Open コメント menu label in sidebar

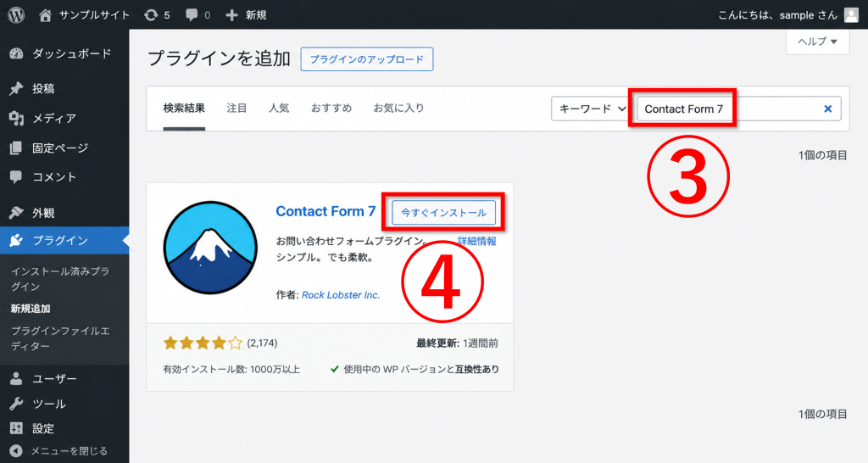pyautogui.click(x=54, y=176)
